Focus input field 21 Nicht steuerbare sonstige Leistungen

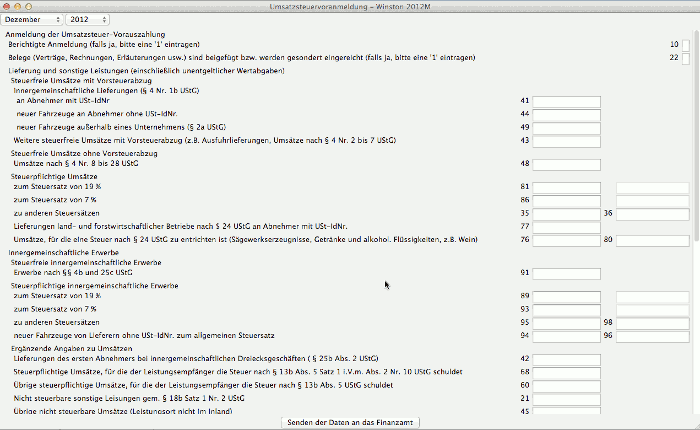[x=567, y=399]
